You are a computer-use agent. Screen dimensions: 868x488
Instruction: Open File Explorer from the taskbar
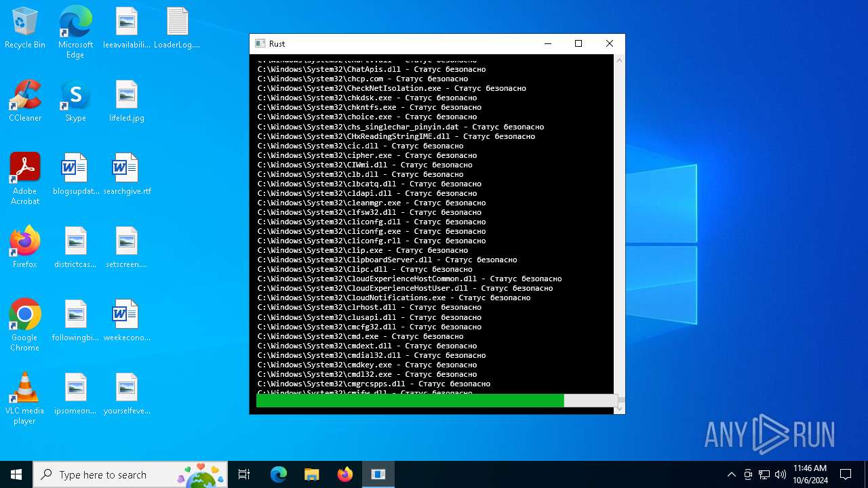click(x=311, y=474)
